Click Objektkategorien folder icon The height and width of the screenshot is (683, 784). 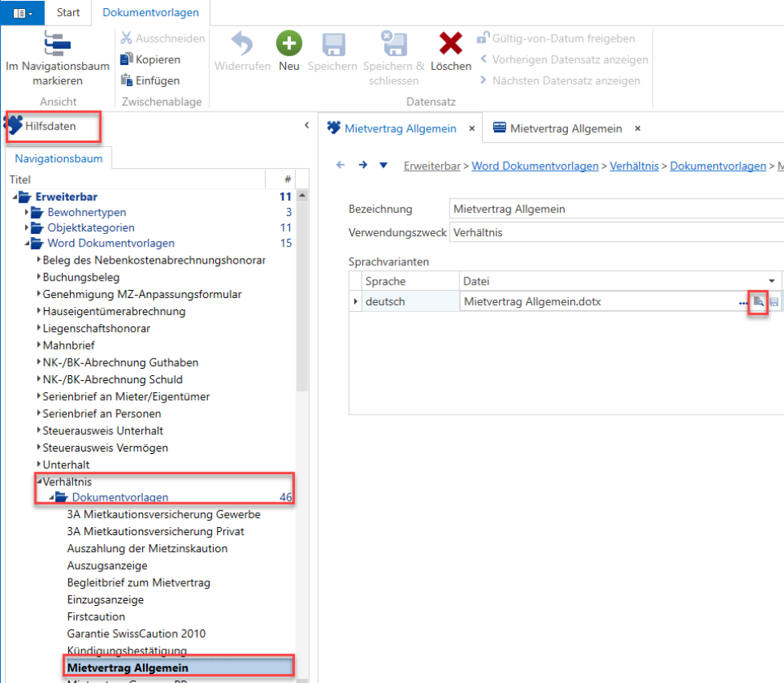pyautogui.click(x=37, y=228)
